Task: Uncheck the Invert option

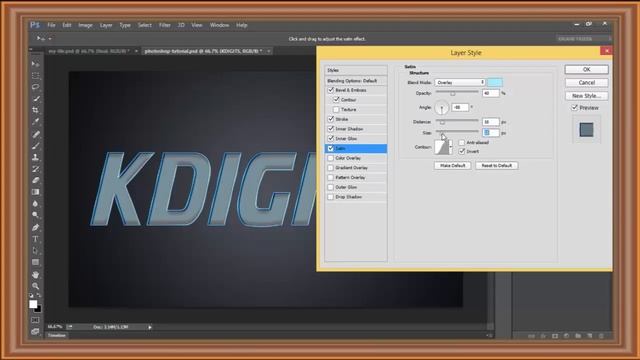Action: [x=462, y=151]
